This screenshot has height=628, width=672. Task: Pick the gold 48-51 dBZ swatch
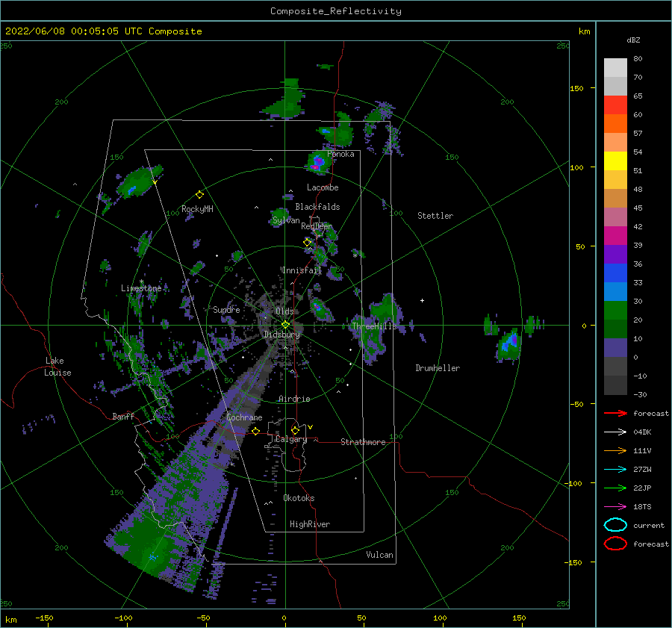615,179
